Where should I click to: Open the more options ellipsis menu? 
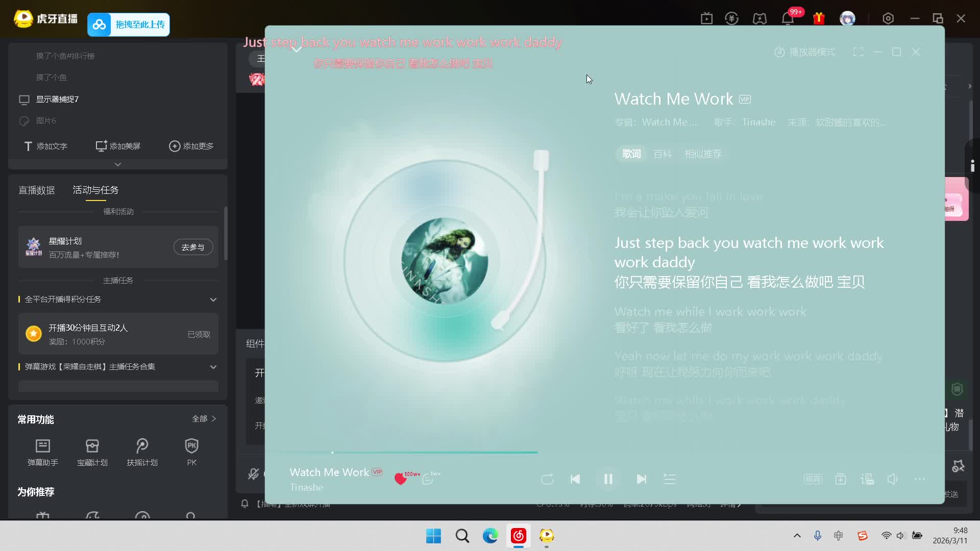coord(920,479)
